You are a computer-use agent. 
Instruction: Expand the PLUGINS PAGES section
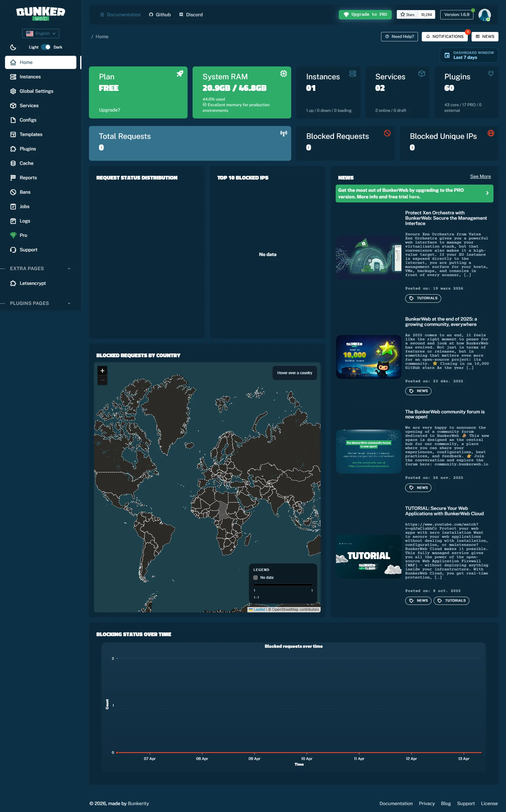(69, 303)
